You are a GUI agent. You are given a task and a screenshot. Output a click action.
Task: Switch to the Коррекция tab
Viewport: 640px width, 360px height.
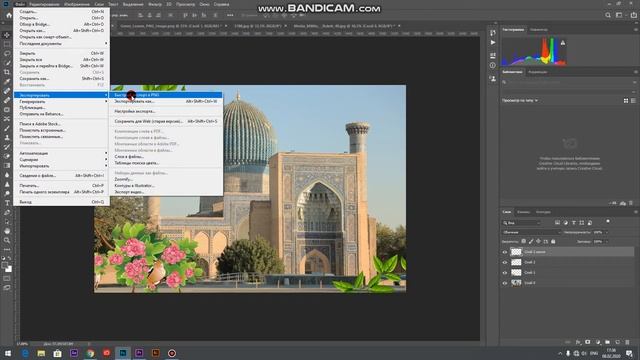(538, 72)
